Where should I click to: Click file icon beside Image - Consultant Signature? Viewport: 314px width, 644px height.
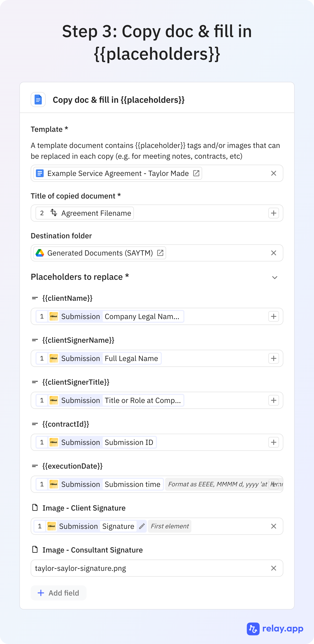tap(35, 549)
